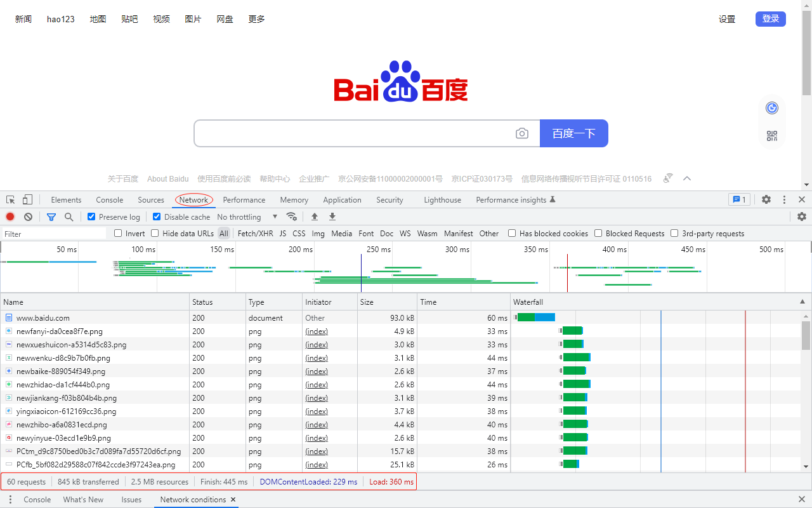Filter requests by JS type

[x=283, y=233]
